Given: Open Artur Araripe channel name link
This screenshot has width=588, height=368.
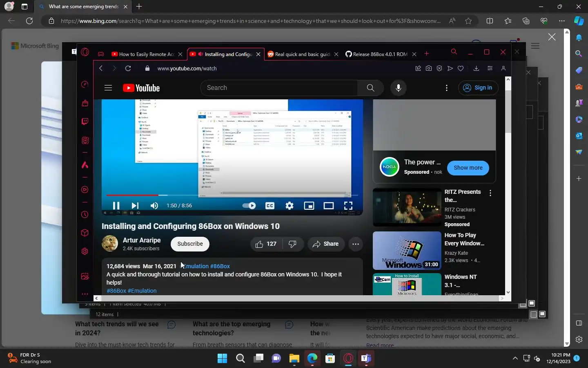Looking at the screenshot, I should pyautogui.click(x=142, y=240).
